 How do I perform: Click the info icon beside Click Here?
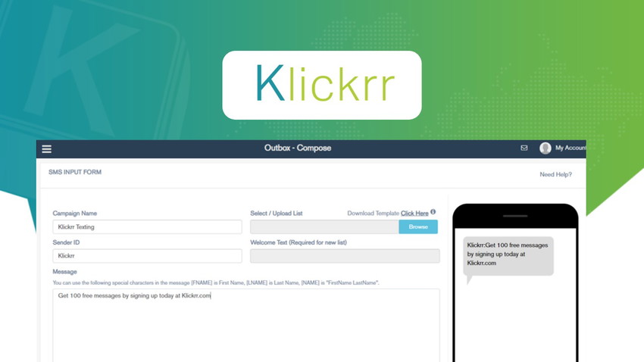[x=433, y=212]
